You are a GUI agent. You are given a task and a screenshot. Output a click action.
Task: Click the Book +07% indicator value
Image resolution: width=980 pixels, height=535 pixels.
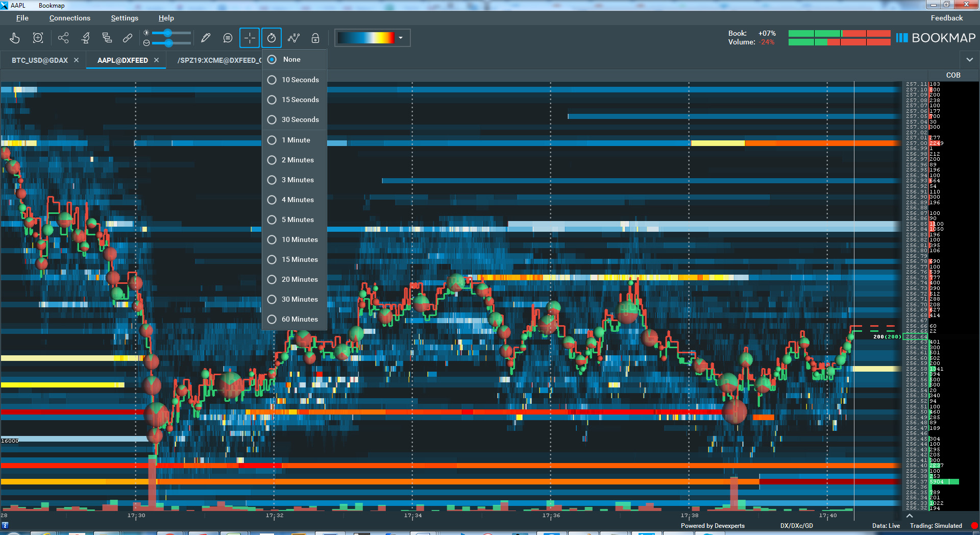coord(767,33)
